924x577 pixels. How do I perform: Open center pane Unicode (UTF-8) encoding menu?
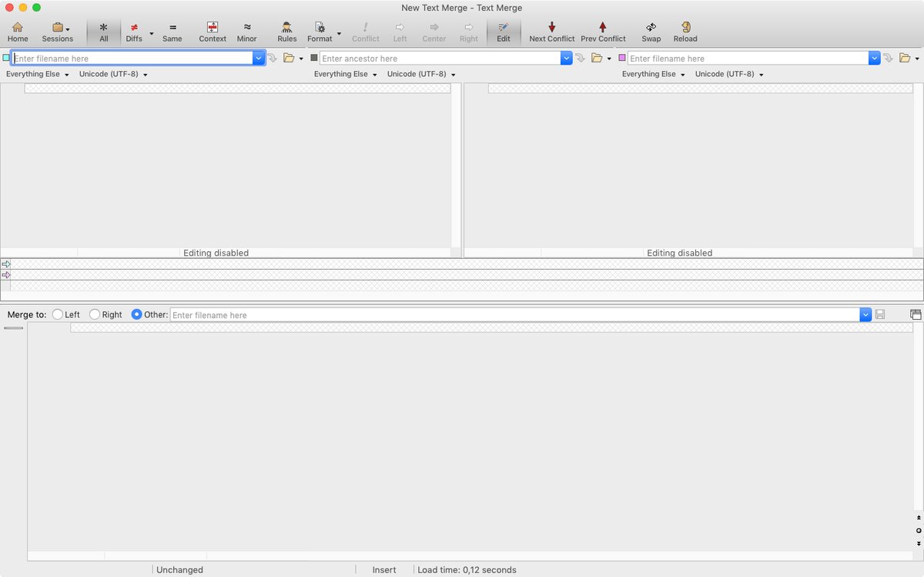(x=421, y=74)
